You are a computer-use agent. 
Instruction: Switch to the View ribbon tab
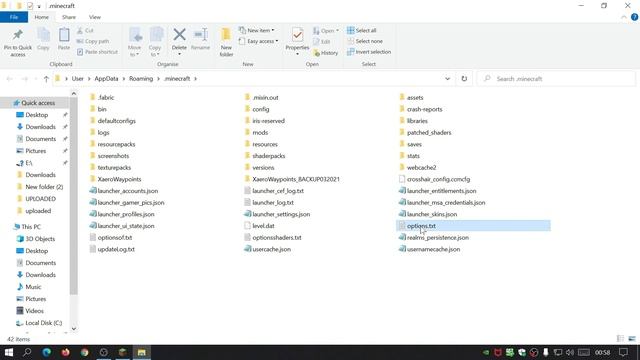point(95,17)
